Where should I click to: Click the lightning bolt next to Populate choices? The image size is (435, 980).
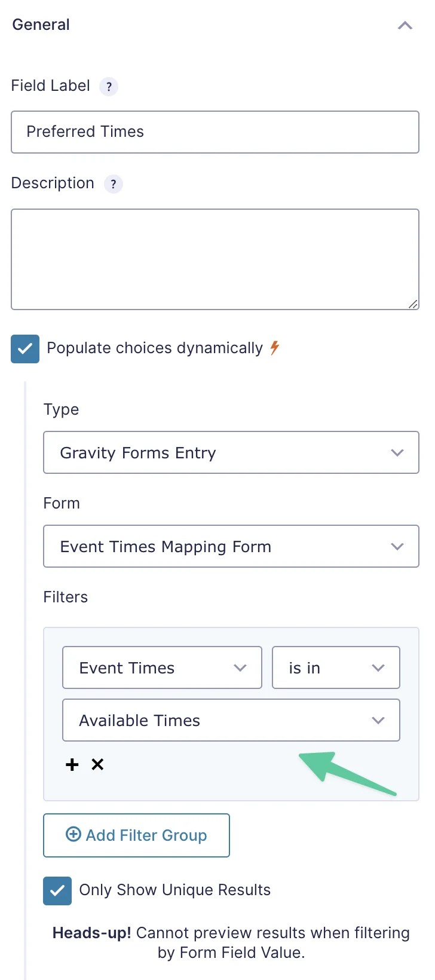[x=275, y=348]
